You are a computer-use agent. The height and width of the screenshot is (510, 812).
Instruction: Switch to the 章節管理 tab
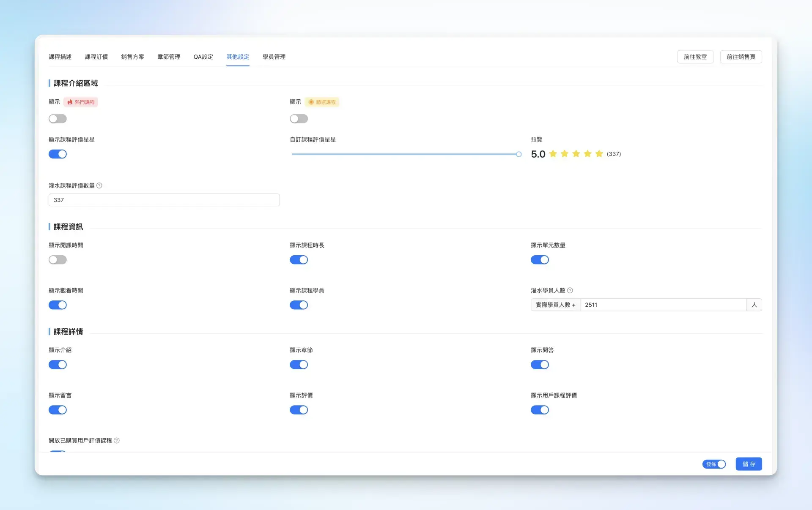[169, 57]
